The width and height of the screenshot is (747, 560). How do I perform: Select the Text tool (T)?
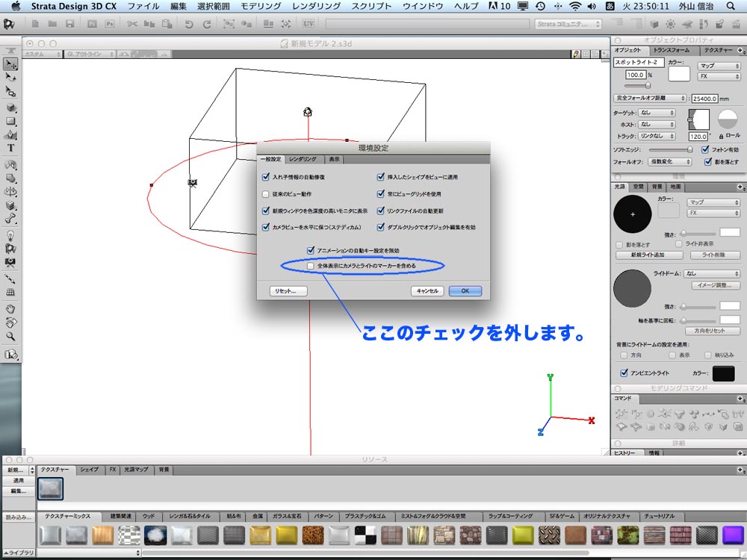tap(10, 148)
